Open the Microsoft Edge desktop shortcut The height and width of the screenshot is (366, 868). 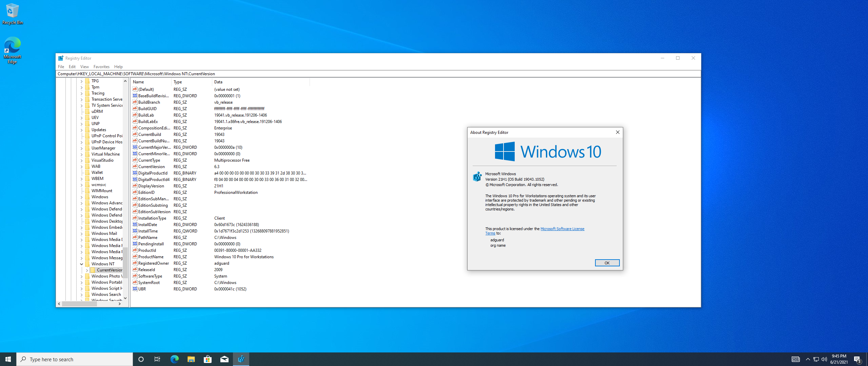point(13,50)
